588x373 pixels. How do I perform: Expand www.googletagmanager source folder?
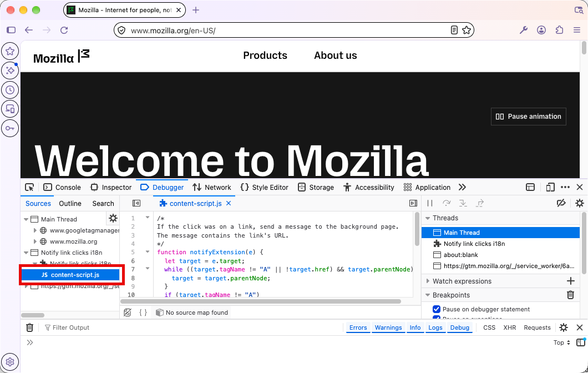point(35,230)
